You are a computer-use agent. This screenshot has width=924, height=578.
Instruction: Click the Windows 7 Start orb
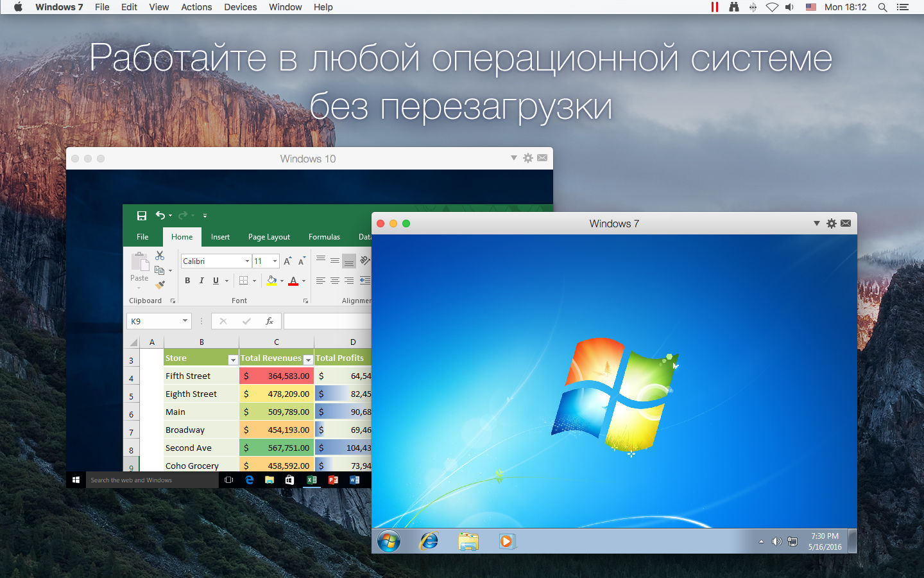[389, 541]
